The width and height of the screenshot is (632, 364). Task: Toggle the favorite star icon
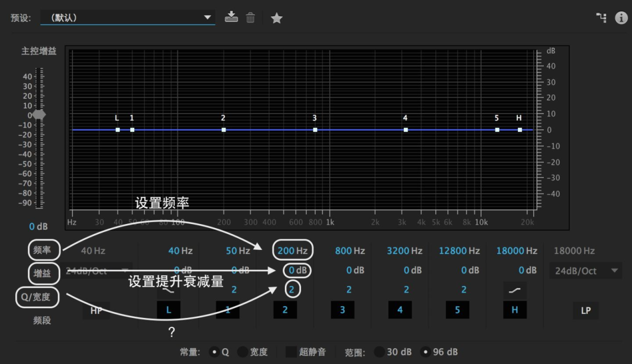(276, 18)
